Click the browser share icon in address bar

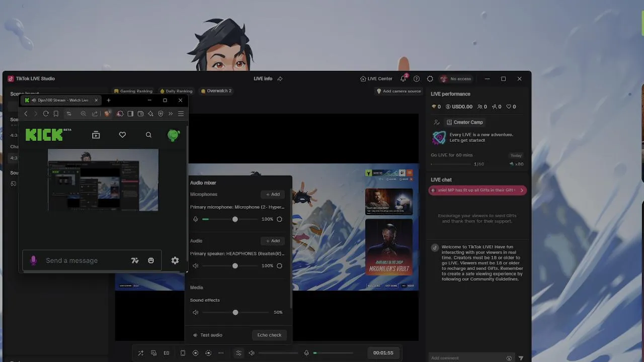pos(95,114)
